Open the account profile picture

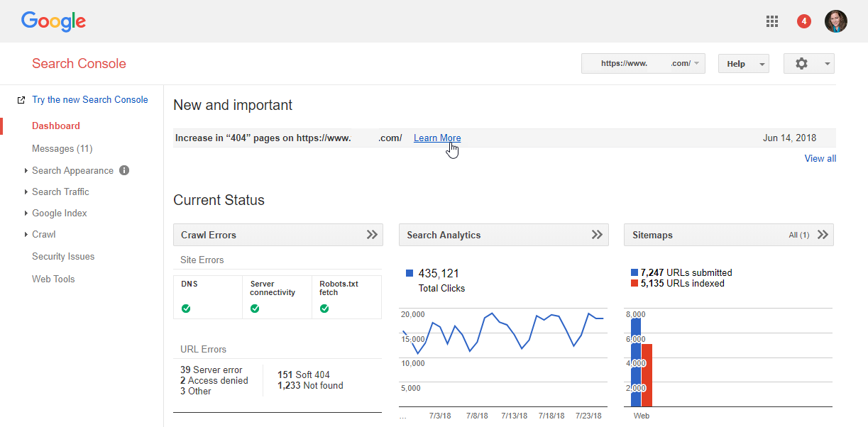point(836,21)
